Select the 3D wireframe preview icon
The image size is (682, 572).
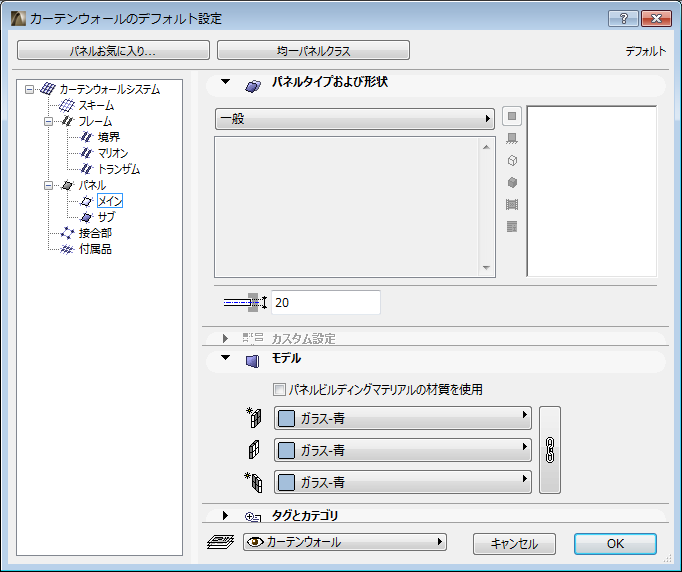[x=512, y=161]
